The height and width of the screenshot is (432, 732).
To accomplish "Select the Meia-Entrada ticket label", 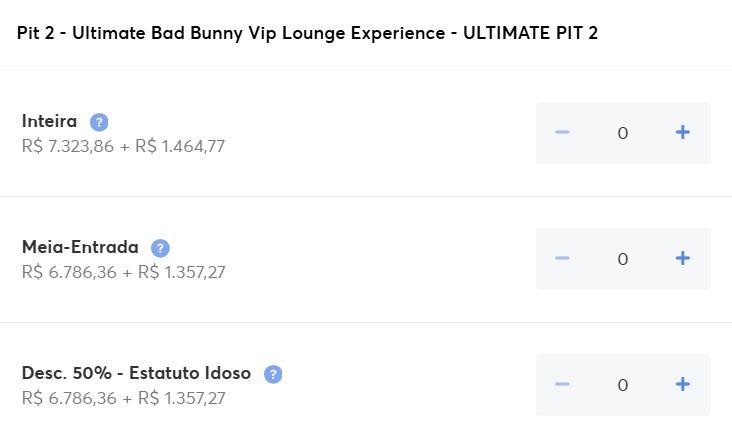I will (x=80, y=247).
